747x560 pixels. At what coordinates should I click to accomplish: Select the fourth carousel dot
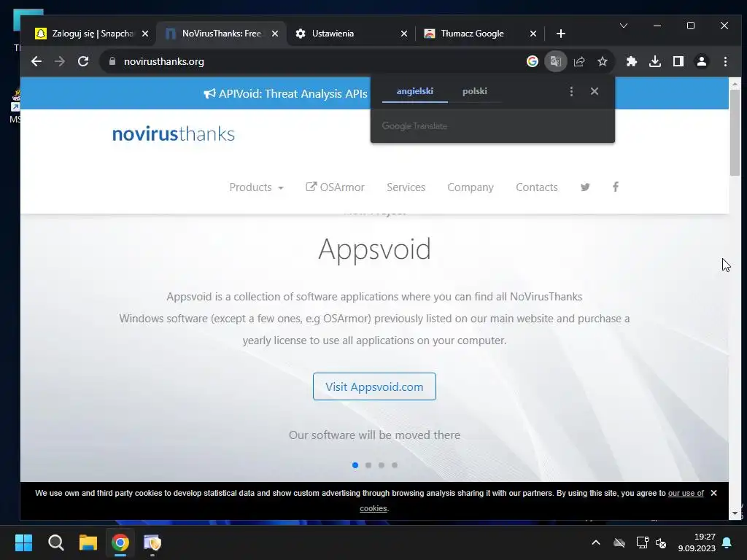(x=395, y=465)
